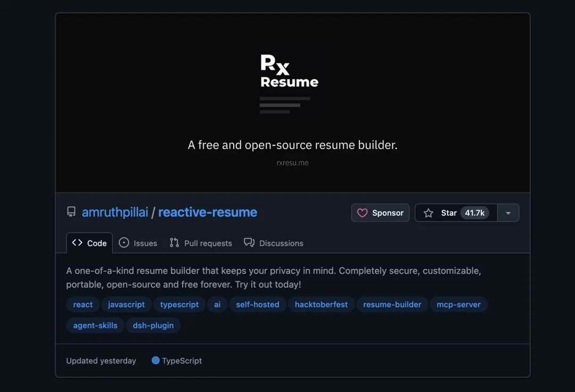This screenshot has width=575, height=392.
Task: Click the star icon
Action: [x=428, y=213]
